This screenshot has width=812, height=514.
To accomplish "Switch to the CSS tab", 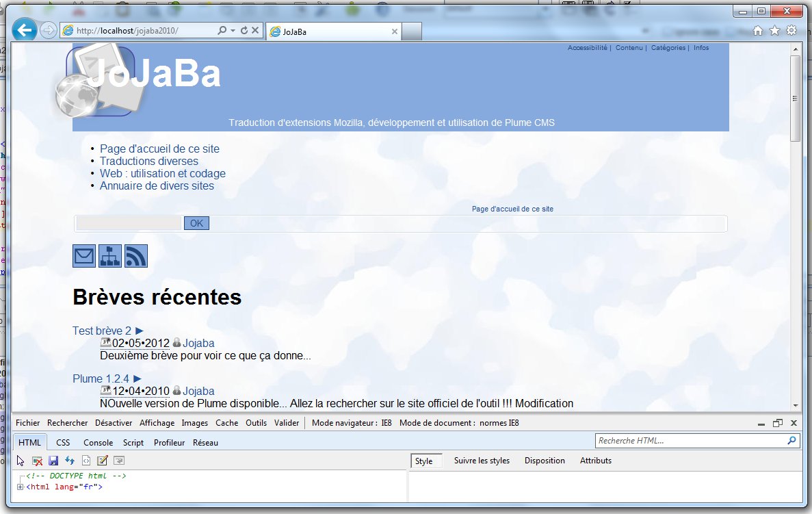I will pos(63,443).
